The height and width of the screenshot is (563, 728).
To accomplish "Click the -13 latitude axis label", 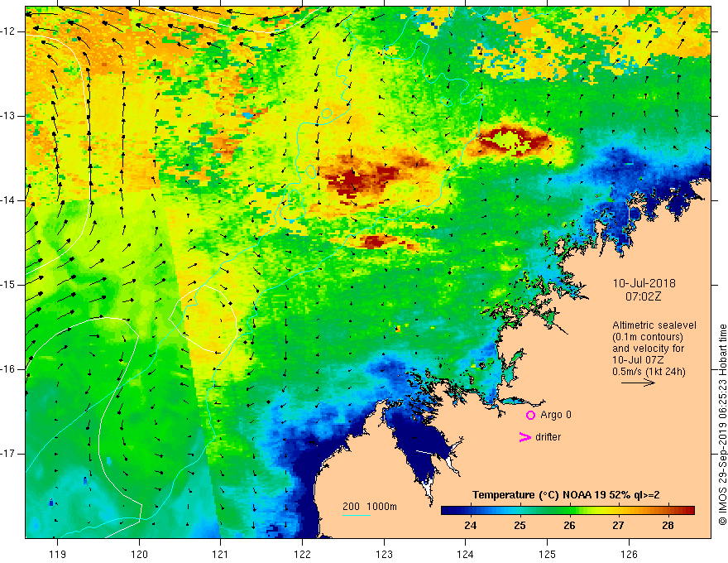I will [8, 116].
